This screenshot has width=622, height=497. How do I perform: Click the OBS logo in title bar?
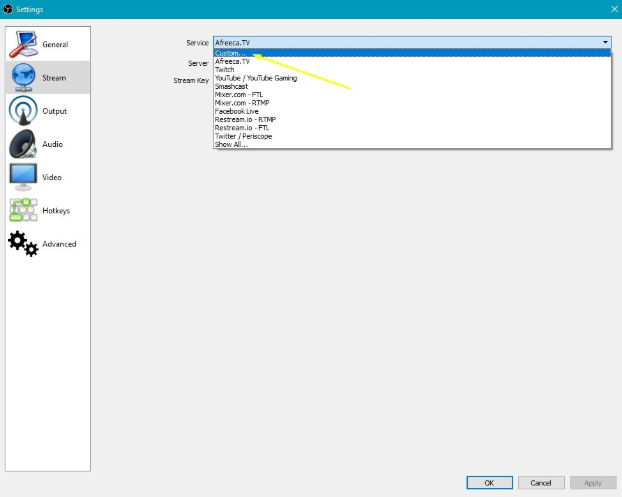(8, 9)
